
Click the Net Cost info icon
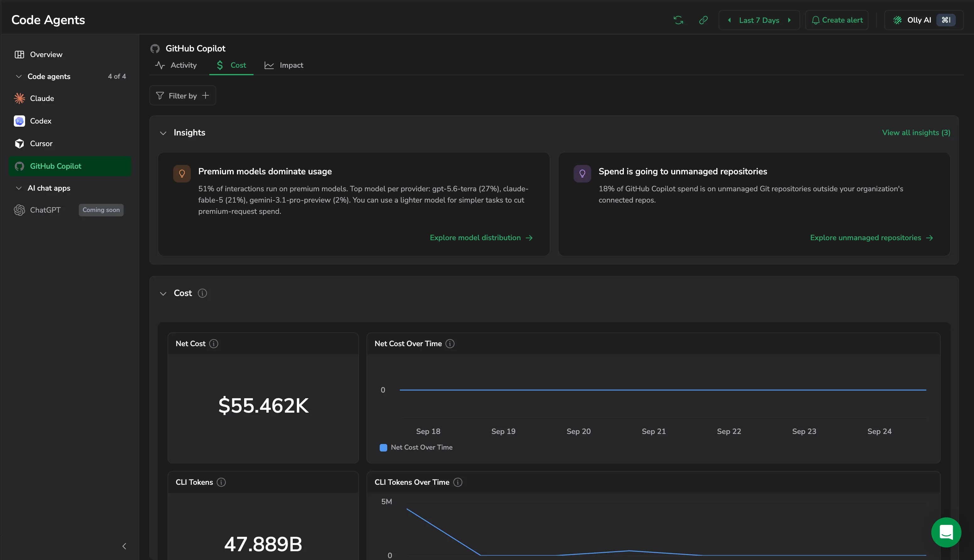pos(214,344)
